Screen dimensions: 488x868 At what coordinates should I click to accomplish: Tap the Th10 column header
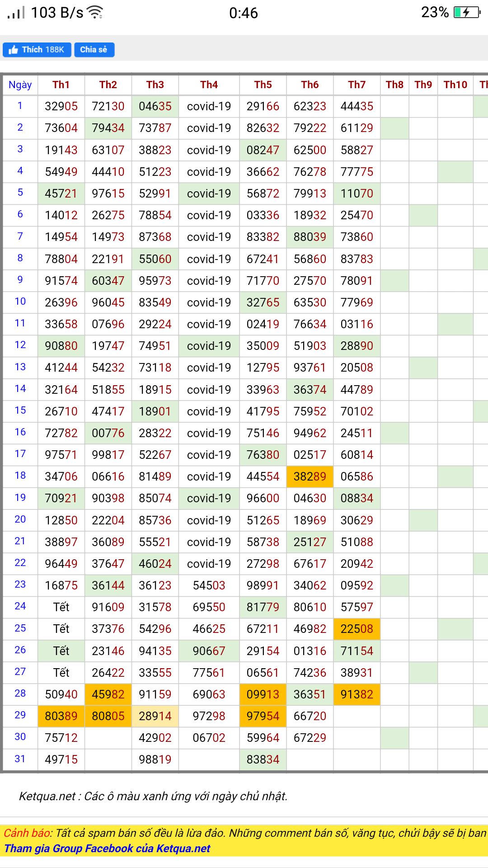(455, 85)
